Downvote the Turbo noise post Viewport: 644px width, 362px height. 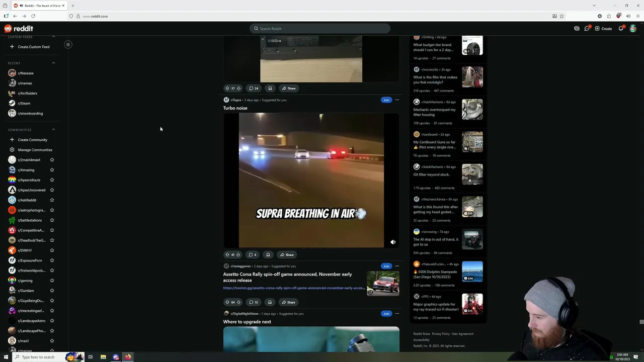(x=238, y=254)
